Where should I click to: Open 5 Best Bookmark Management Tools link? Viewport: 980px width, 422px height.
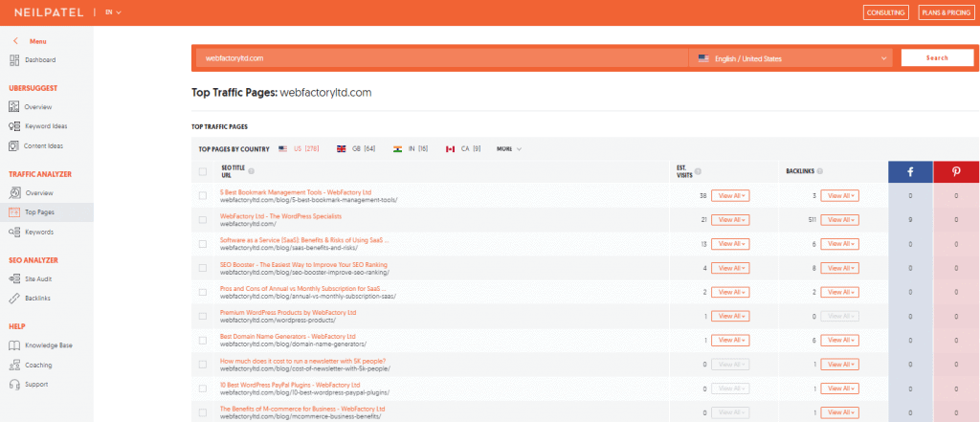click(296, 192)
